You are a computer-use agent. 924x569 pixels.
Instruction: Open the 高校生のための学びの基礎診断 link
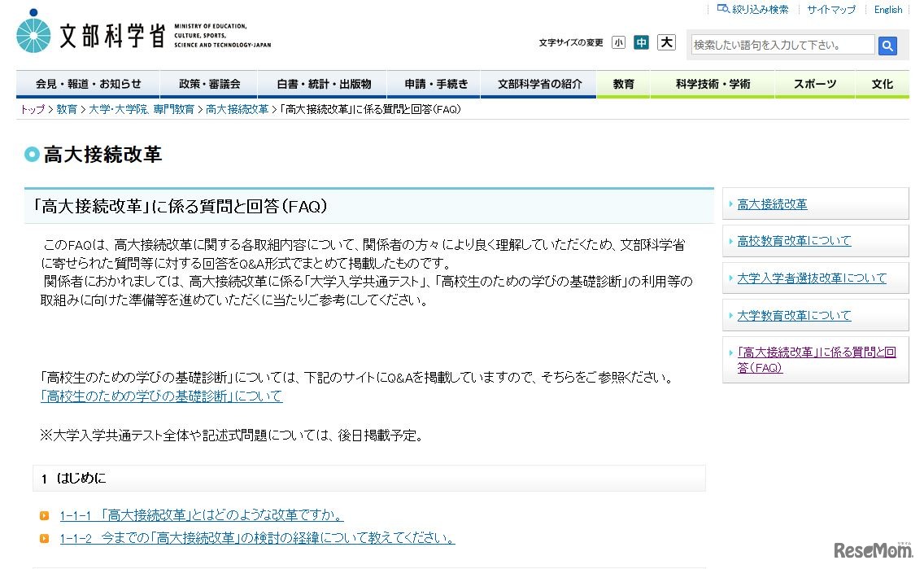pos(159,396)
